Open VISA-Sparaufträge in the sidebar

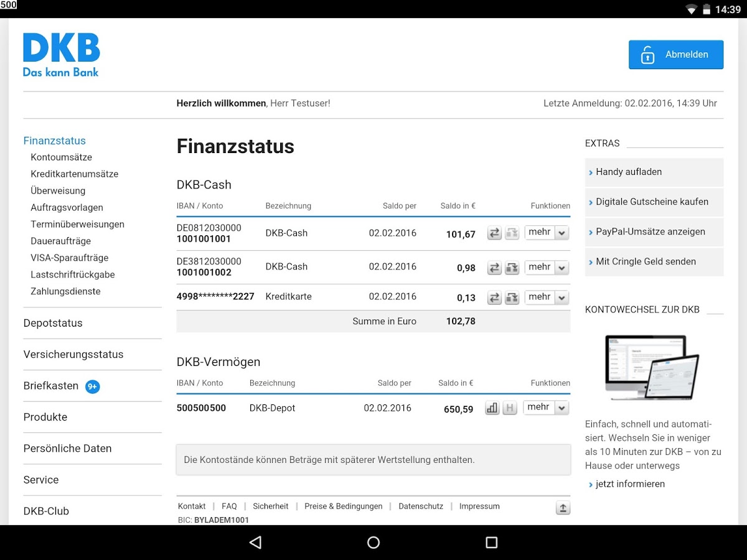(70, 258)
